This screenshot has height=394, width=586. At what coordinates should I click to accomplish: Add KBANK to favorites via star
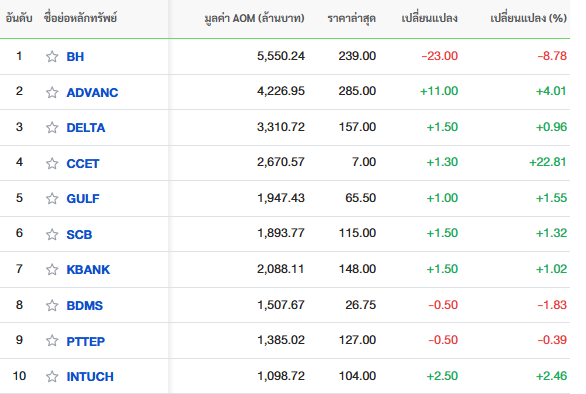point(52,270)
